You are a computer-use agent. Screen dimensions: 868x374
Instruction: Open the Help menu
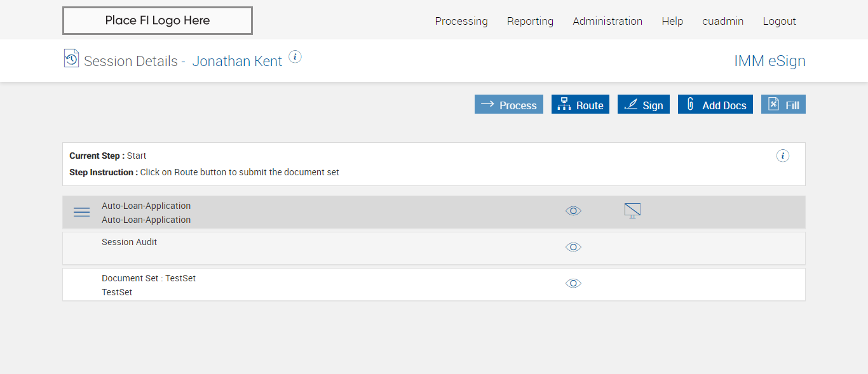pos(672,21)
